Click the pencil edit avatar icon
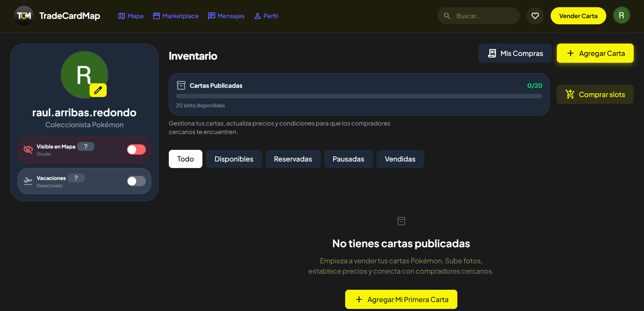This screenshot has height=311, width=644. pos(98,90)
